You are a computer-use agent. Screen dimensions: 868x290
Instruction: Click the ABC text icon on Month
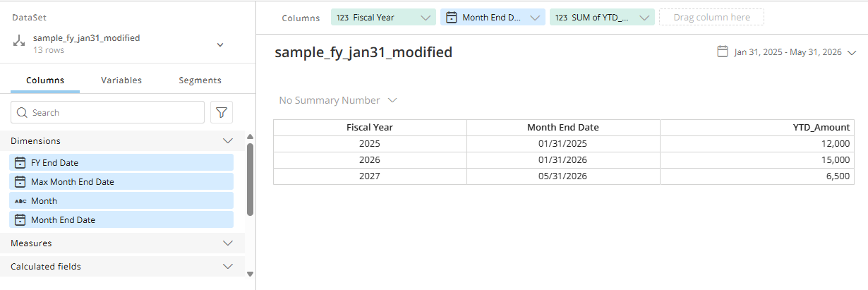(x=20, y=201)
